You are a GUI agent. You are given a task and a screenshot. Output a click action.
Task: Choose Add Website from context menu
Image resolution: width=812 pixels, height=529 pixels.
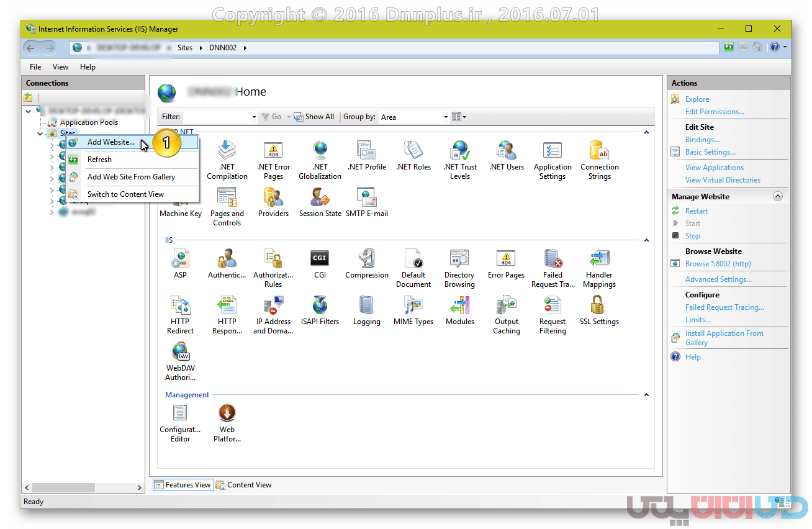coord(111,142)
